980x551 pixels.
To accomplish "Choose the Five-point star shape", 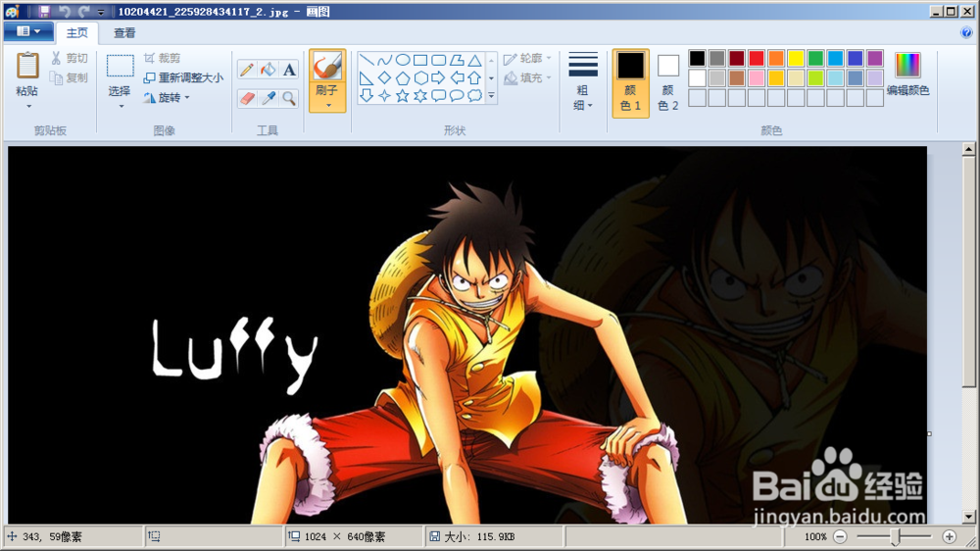I will click(x=403, y=96).
